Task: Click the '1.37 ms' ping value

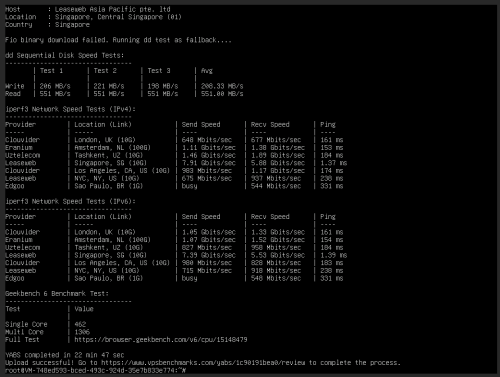Action: pyautogui.click(x=334, y=163)
